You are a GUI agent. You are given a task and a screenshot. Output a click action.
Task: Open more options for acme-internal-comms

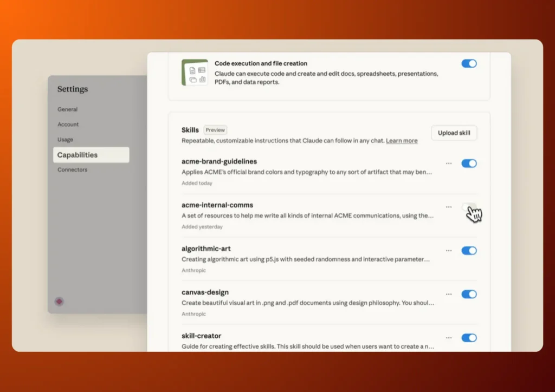click(449, 207)
